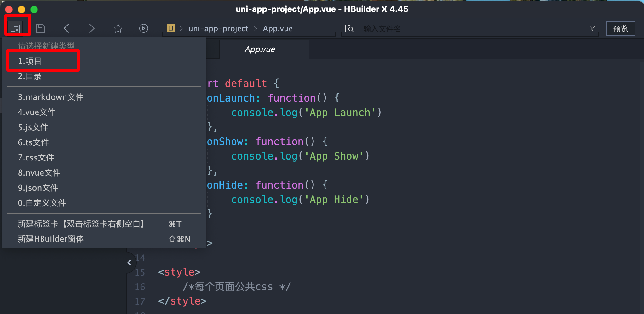Click console.log('App Show') code line
This screenshot has width=644, height=314.
click(300, 156)
